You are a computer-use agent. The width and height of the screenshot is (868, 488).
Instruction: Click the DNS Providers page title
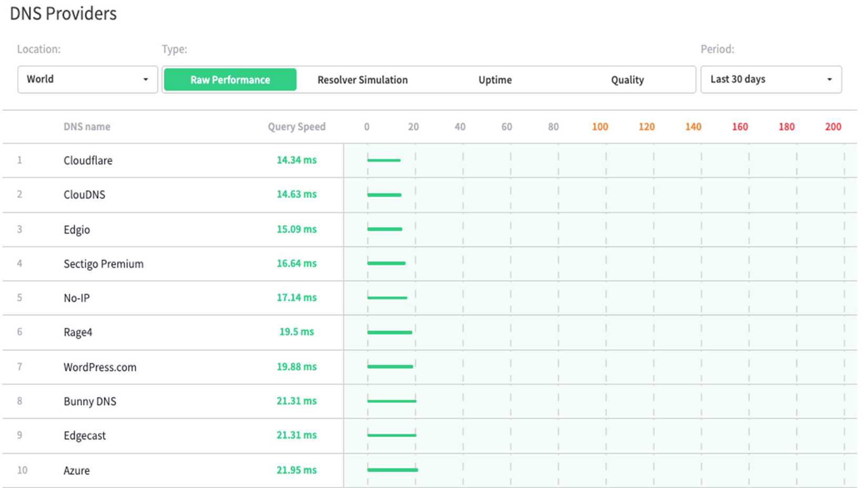point(63,14)
